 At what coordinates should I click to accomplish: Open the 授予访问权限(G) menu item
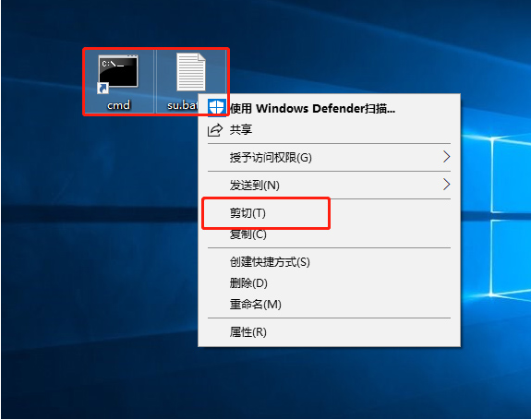coord(329,157)
